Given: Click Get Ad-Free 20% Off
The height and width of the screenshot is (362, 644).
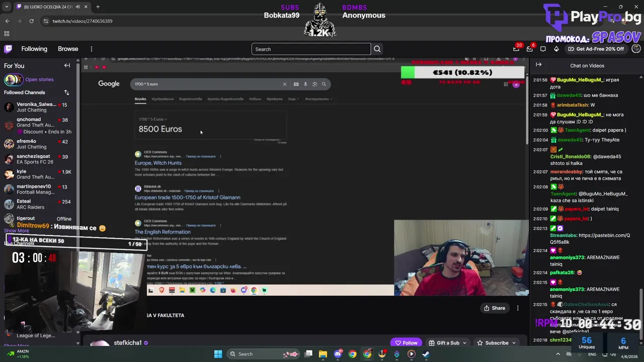Looking at the screenshot, I should pyautogui.click(x=596, y=49).
